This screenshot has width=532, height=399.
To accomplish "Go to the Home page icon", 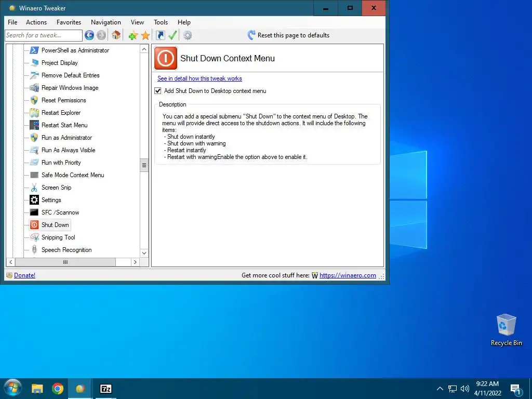I will 116,35.
